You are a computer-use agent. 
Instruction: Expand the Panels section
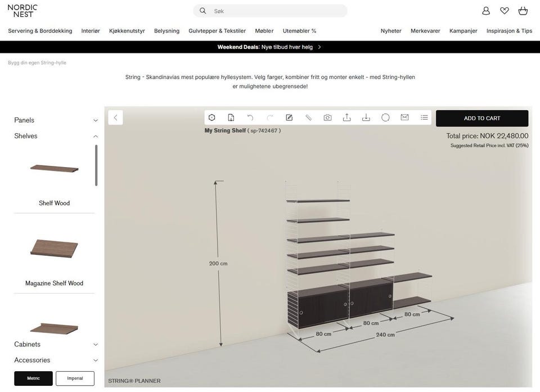[56, 120]
